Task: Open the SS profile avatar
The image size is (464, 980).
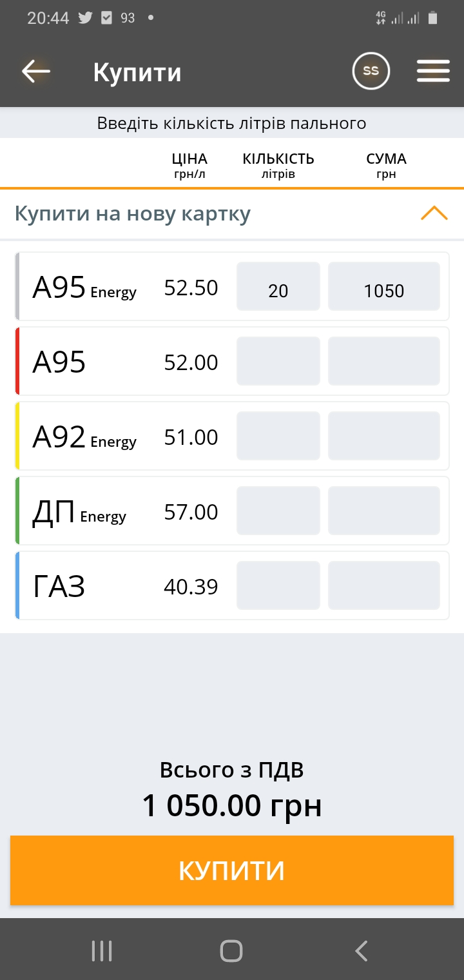Action: [371, 72]
